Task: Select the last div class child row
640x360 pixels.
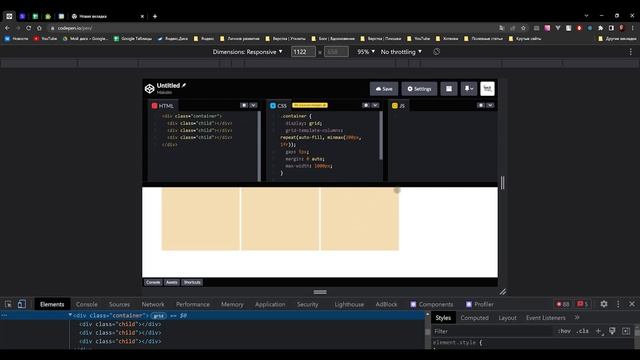Action: (120, 341)
